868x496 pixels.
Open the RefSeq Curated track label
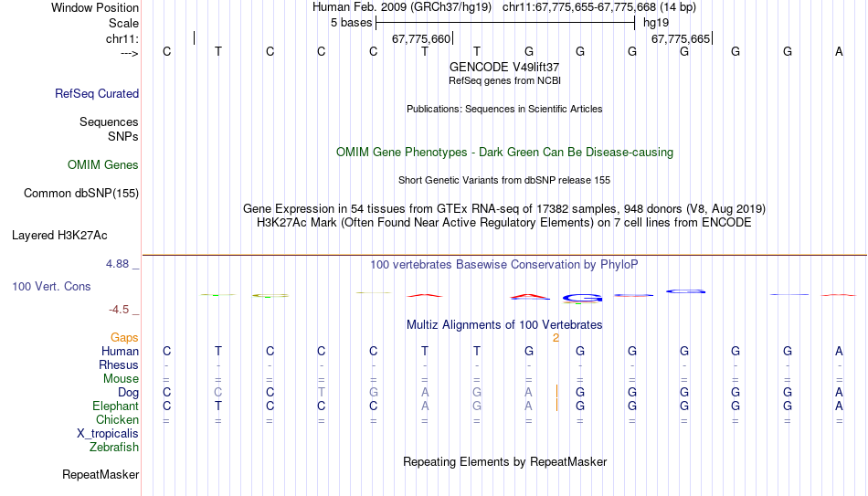click(x=97, y=93)
